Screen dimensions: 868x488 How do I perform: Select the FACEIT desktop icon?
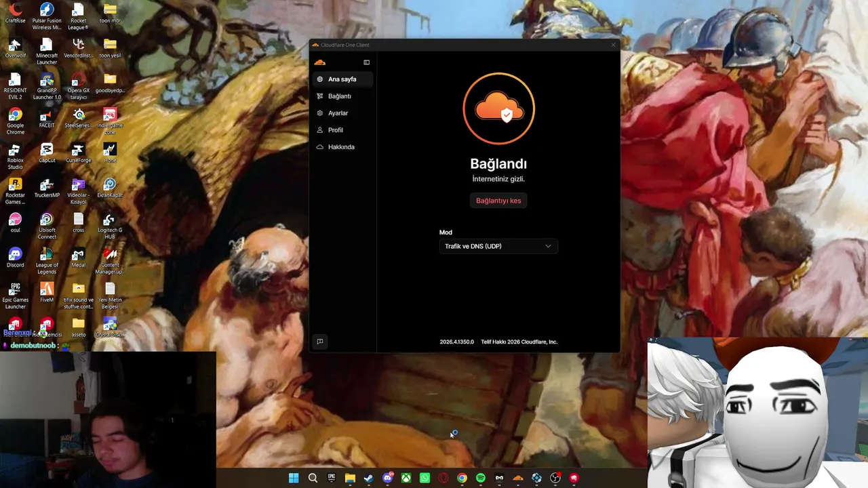coord(47,119)
